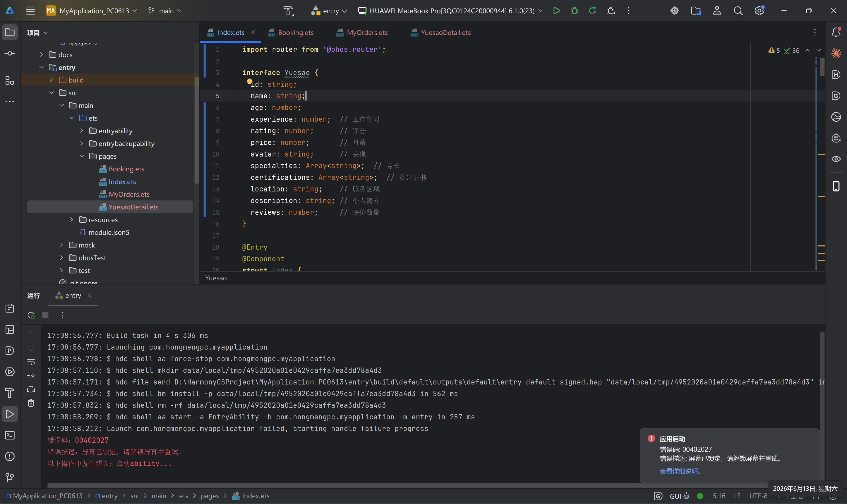
Task: Click the build hammer icon in top toolbar
Action: (289, 11)
